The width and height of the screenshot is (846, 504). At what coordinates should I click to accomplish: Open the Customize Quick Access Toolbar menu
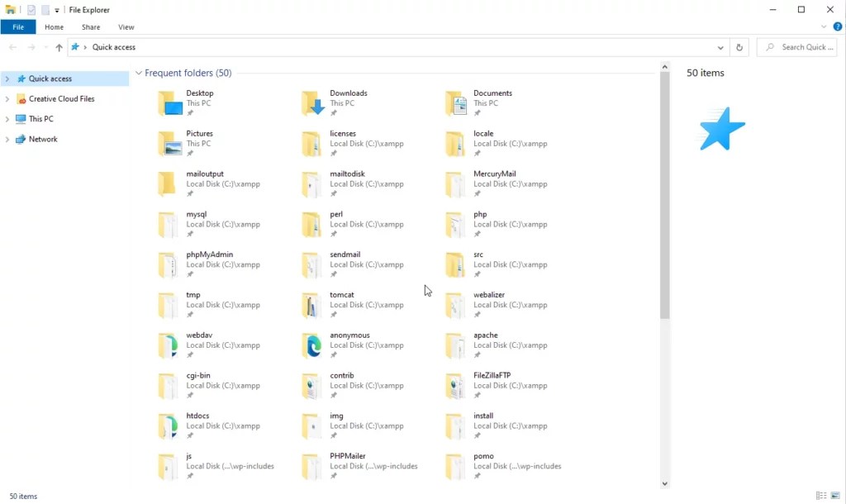(55, 9)
